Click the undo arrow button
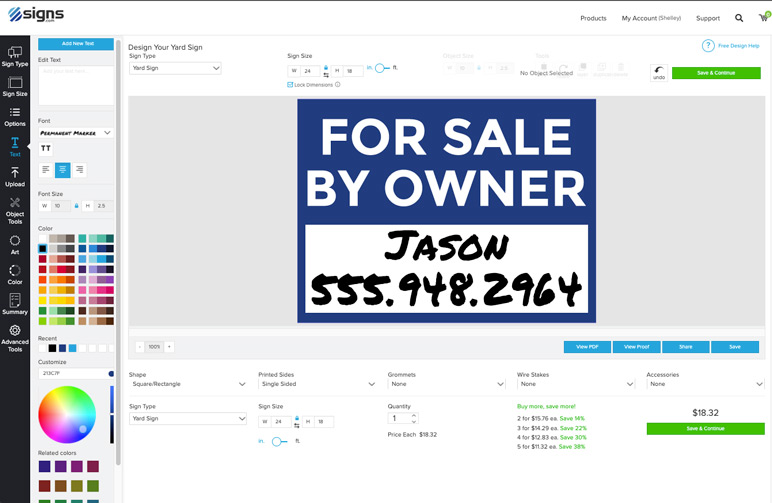 [659, 73]
